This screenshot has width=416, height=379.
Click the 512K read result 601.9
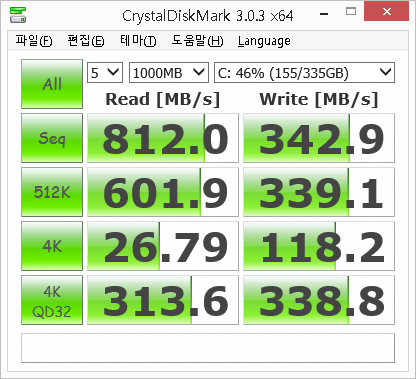click(x=163, y=192)
